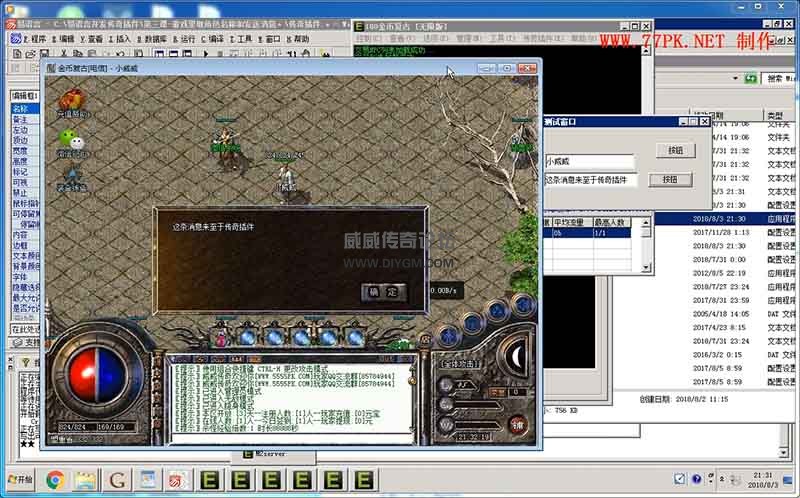
Task: Open Chrome from the taskbar
Action: click(56, 480)
